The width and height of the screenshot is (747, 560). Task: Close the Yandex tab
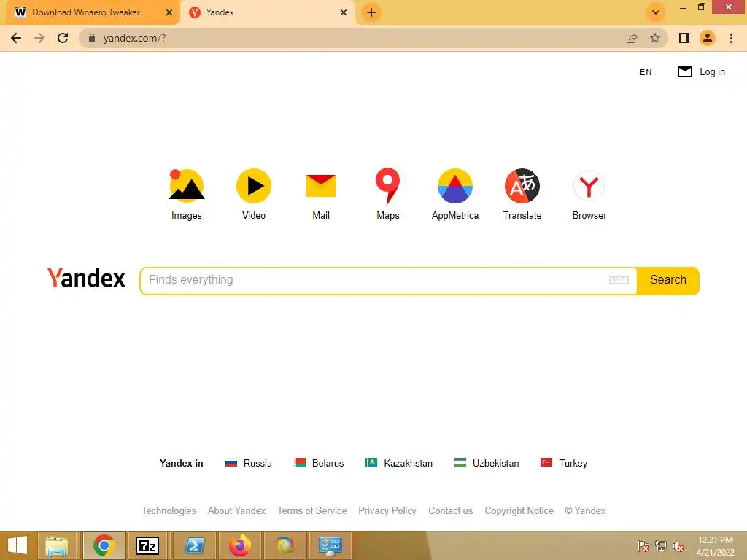(344, 12)
